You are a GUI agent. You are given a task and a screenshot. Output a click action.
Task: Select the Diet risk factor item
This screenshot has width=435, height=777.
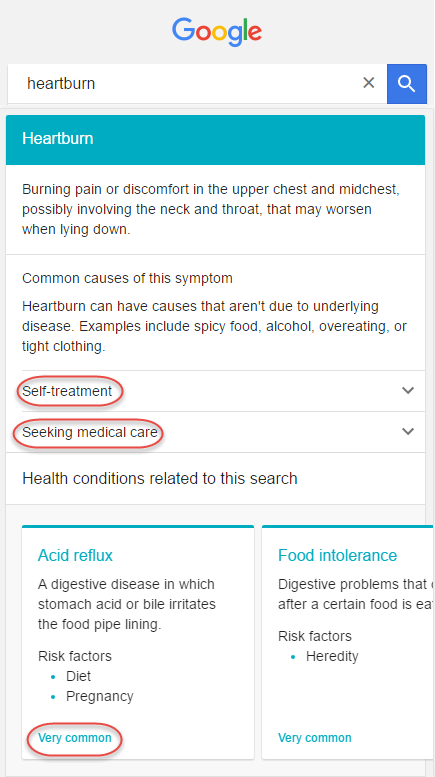click(78, 676)
